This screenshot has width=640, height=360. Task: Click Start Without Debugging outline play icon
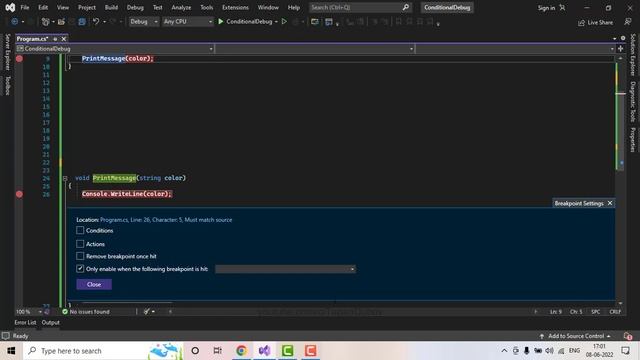pyautogui.click(x=284, y=22)
